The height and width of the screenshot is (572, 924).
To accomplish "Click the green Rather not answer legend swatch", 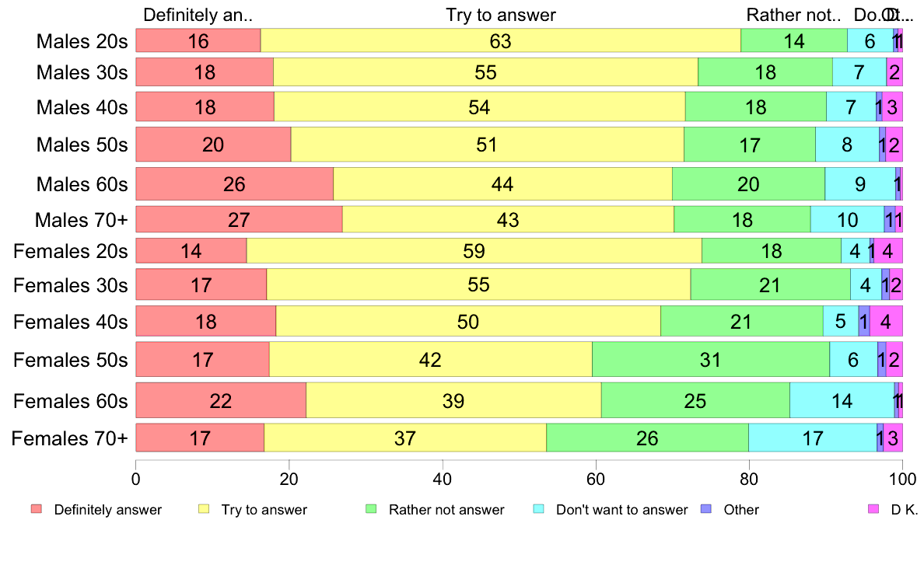I will pyautogui.click(x=371, y=509).
